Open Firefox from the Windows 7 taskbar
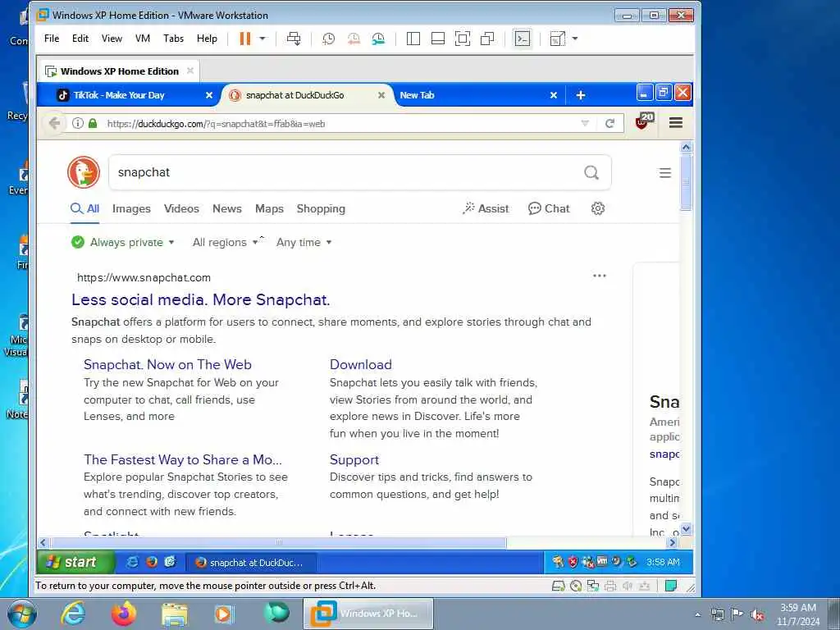 coord(124,614)
